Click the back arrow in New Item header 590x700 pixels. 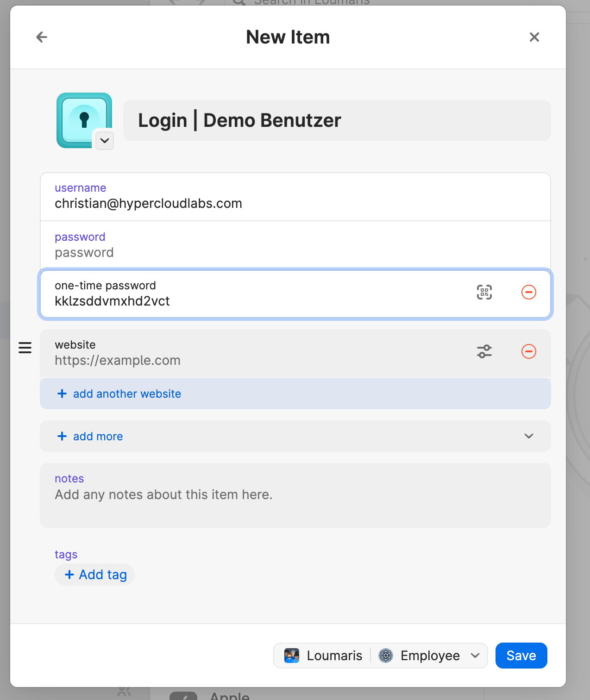tap(42, 37)
